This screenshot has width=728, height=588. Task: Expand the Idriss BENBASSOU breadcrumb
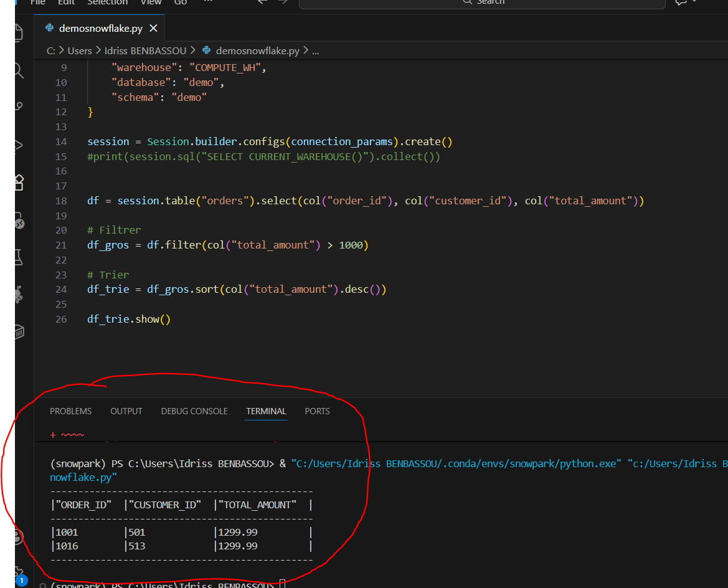[x=144, y=51]
